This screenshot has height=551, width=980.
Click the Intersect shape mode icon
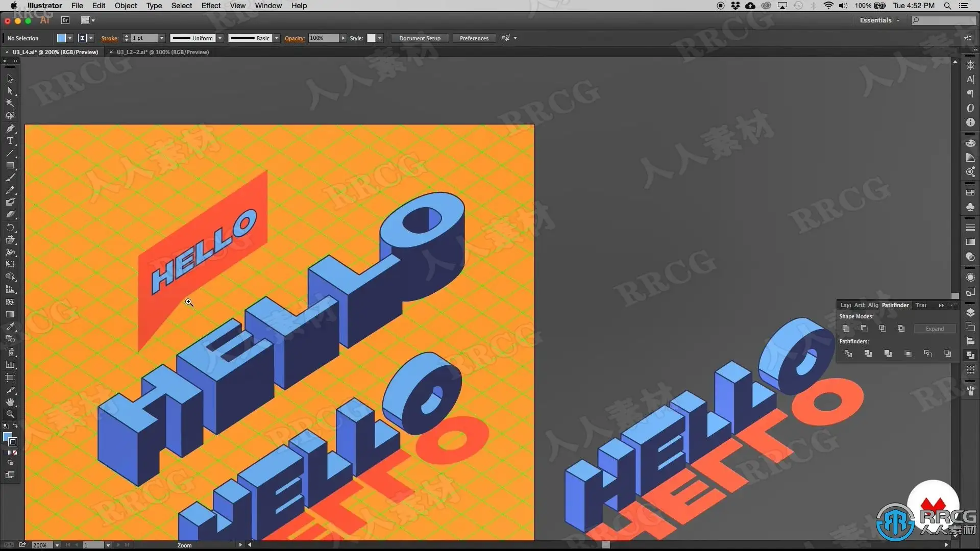883,329
